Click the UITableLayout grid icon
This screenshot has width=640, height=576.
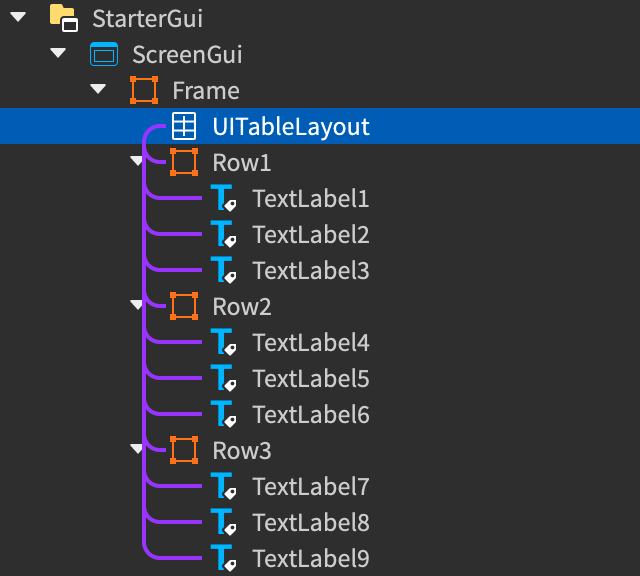pos(184,126)
